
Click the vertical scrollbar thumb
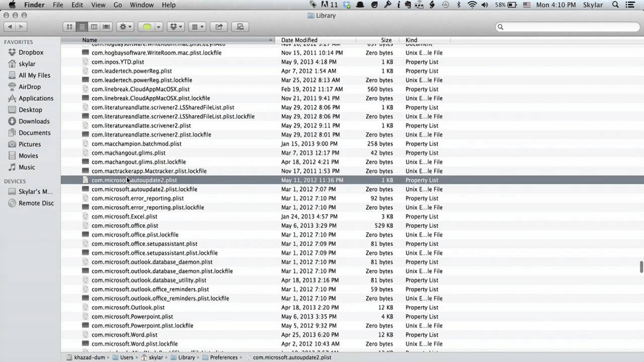(641, 267)
